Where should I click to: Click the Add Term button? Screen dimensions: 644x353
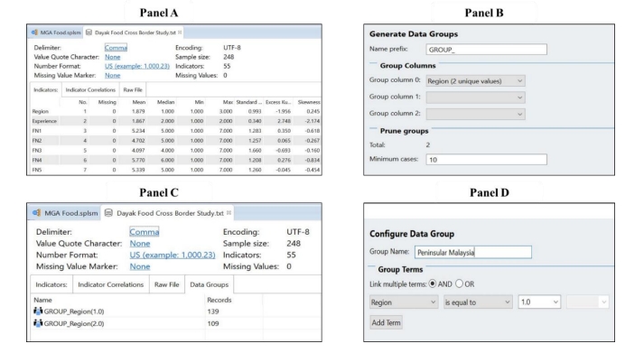click(386, 322)
